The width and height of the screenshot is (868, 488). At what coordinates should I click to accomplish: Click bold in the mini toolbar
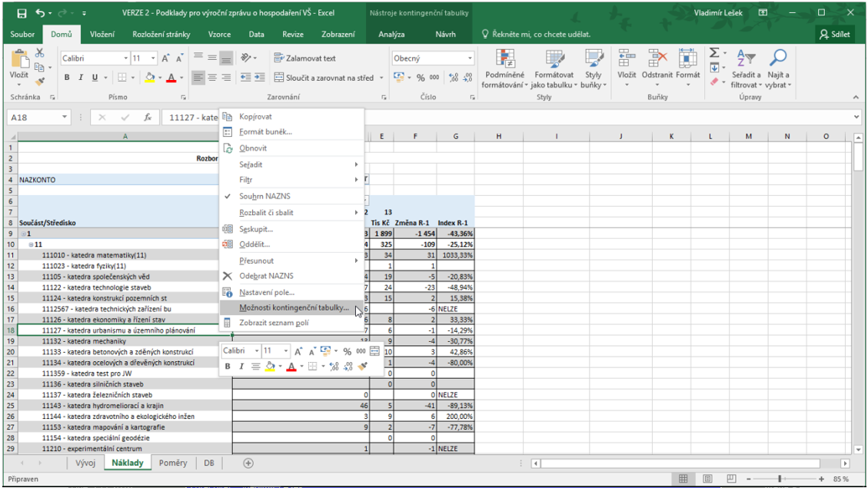pyautogui.click(x=228, y=367)
